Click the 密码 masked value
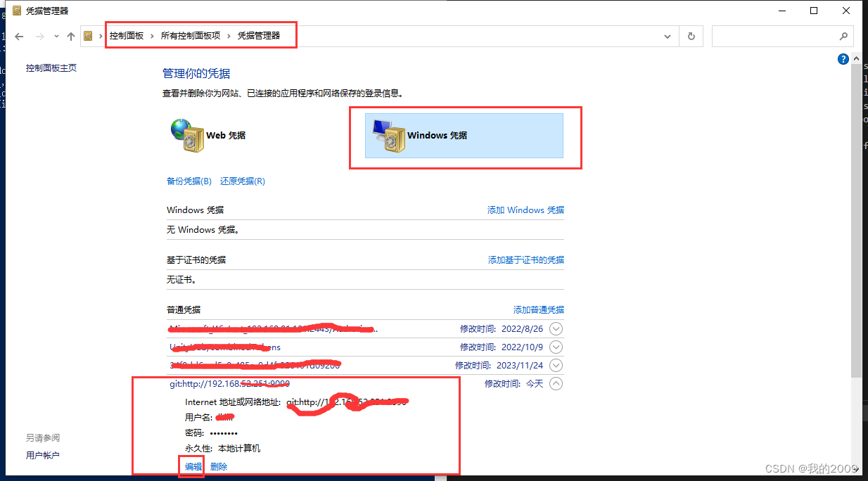 click(224, 434)
